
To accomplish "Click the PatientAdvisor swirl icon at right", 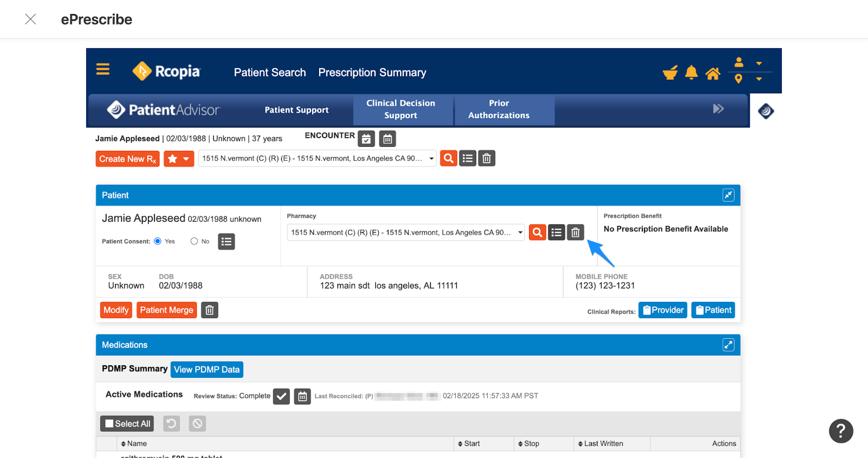I will point(766,111).
